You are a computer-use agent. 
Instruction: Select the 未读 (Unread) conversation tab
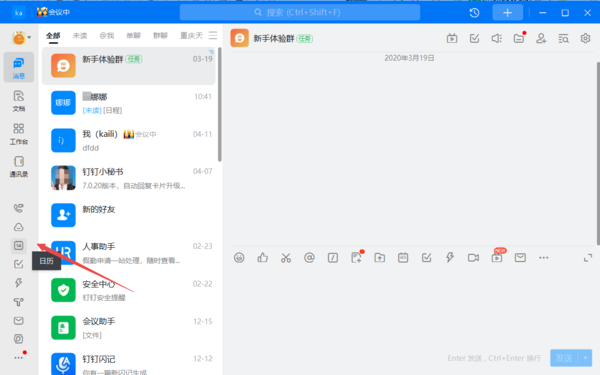click(80, 36)
